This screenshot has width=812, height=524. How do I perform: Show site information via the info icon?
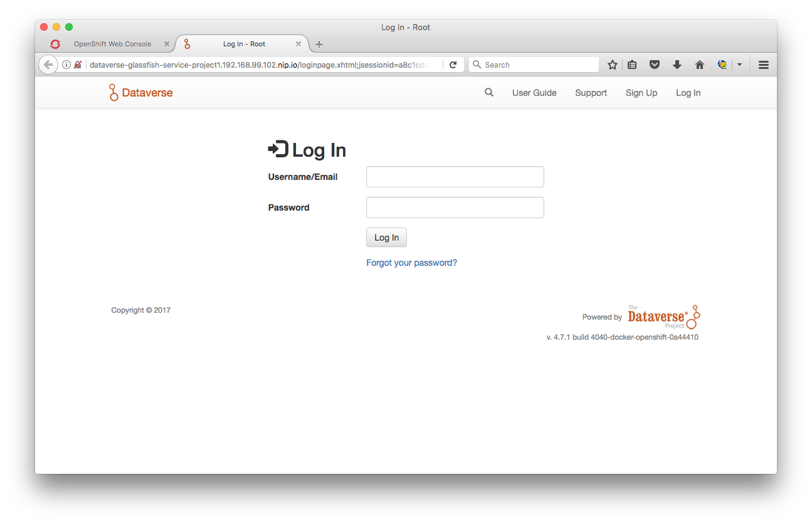pyautogui.click(x=66, y=65)
